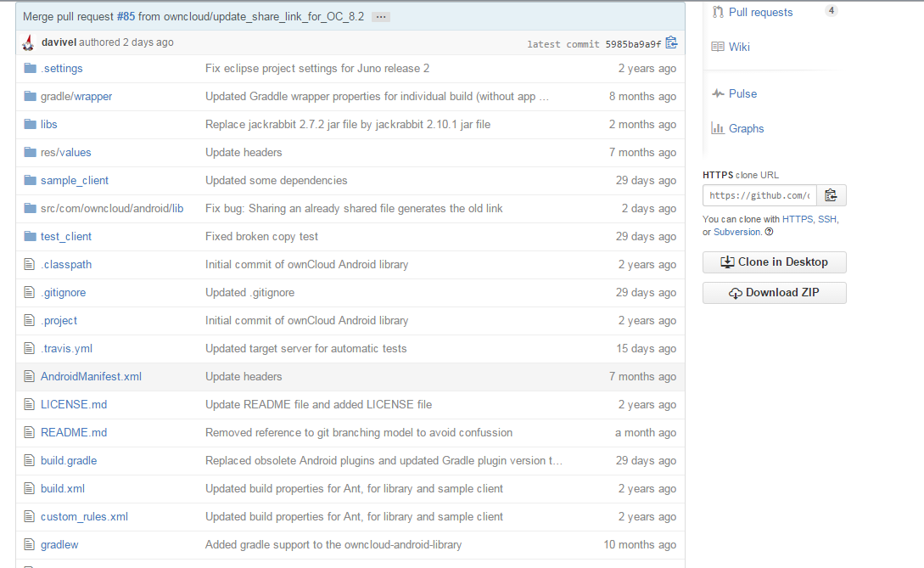The image size is (924, 568).
Task: Open commit 'Updated some dependencies'
Action: pyautogui.click(x=277, y=181)
